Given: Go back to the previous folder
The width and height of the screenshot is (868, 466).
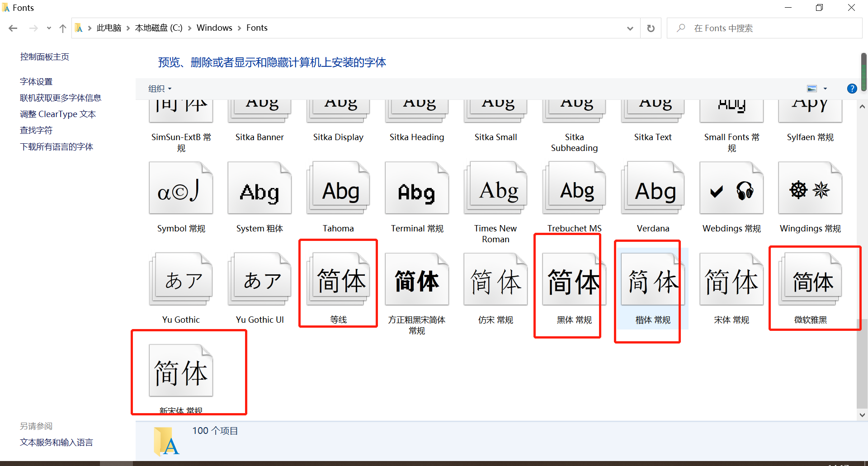Looking at the screenshot, I should pyautogui.click(x=13, y=28).
